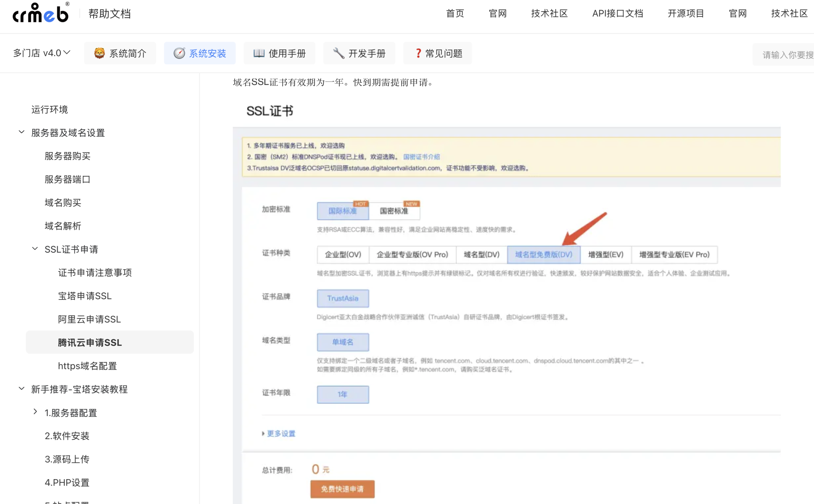The image size is (814, 504).
Task: Open the 多门店 v4.0 version dropdown
Action: coord(41,53)
